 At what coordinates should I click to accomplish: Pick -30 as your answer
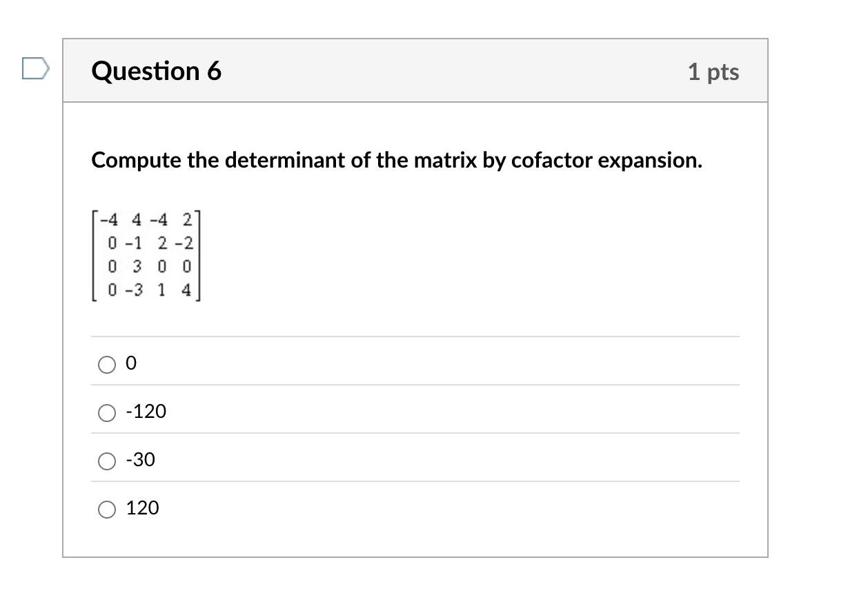[107, 461]
